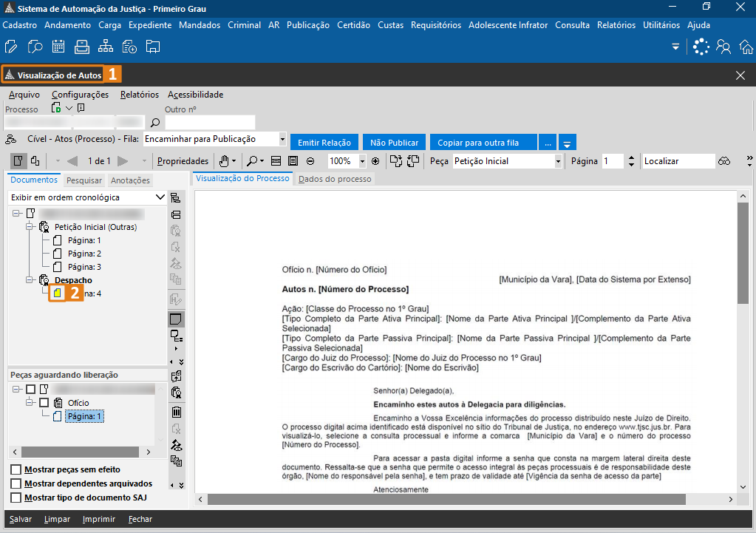The height and width of the screenshot is (533, 756).
Task: Select the hand pan tool
Action: [x=224, y=161]
